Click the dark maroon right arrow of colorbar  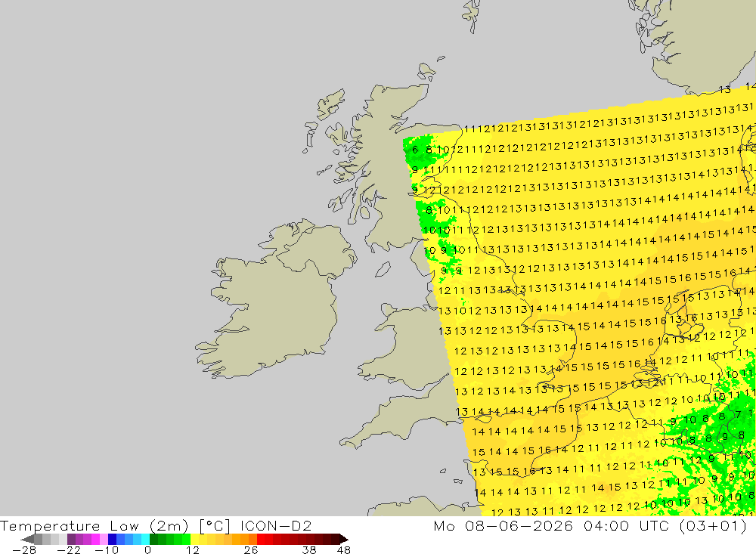344,539
